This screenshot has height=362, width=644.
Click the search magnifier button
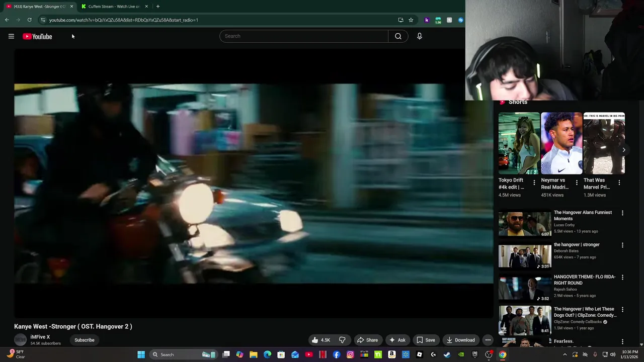pos(398,36)
